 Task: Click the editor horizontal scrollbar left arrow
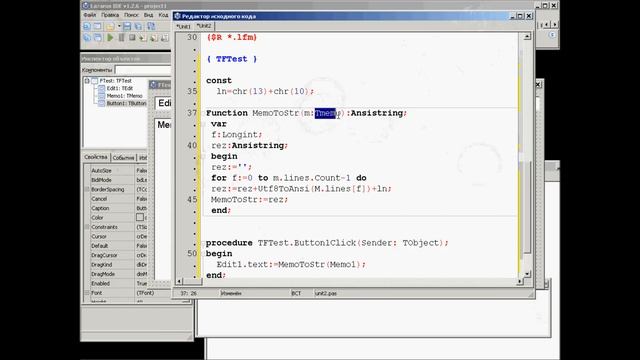click(179, 281)
